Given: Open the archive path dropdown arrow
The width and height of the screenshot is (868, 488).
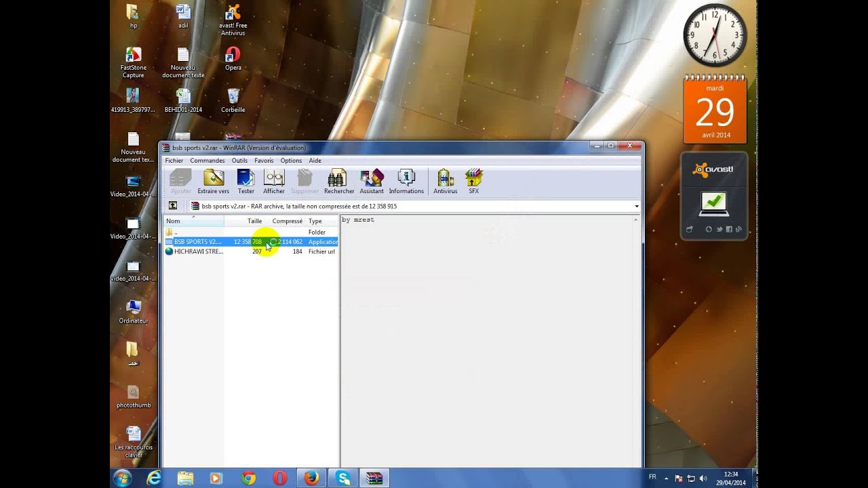Looking at the screenshot, I should click(x=636, y=206).
